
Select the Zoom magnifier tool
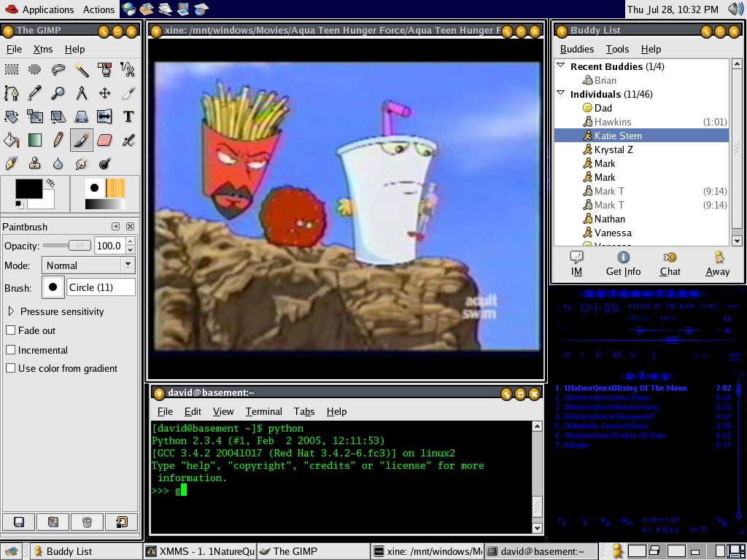(58, 93)
